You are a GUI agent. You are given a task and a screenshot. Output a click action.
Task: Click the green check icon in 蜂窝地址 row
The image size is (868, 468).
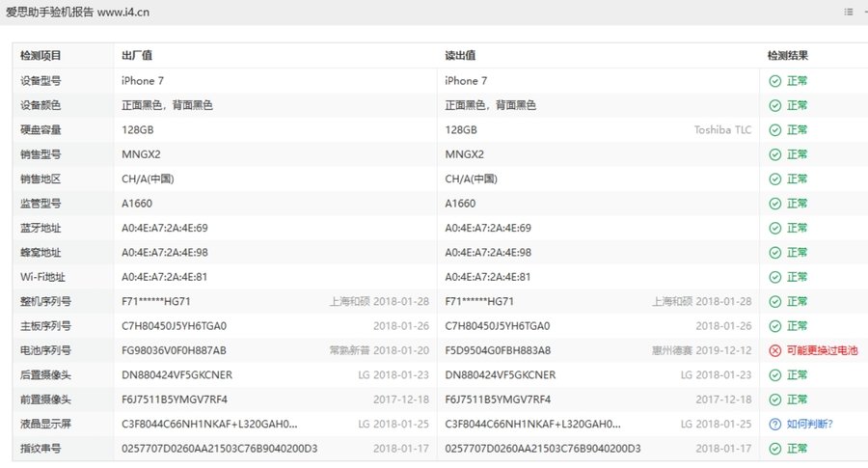[775, 253]
